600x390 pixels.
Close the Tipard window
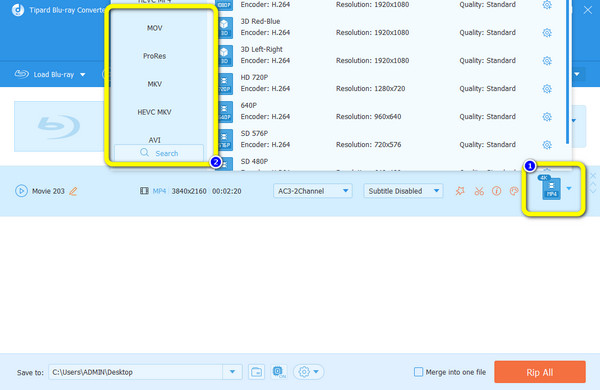tap(587, 10)
